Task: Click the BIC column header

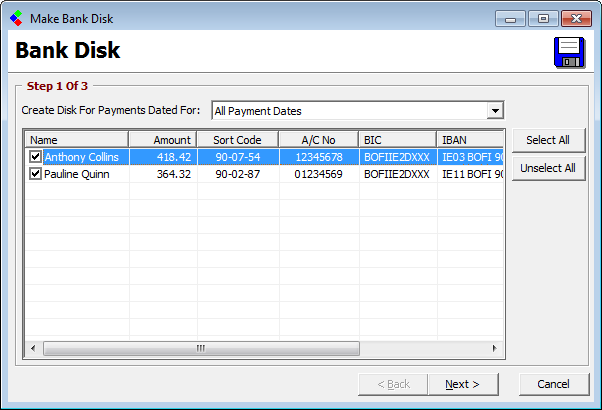Action: point(397,140)
